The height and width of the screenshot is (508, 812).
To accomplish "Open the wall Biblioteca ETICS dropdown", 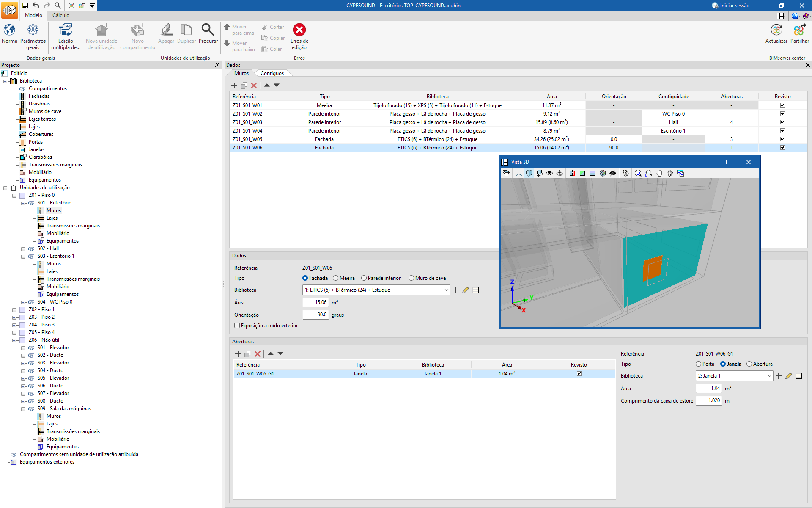I will [446, 290].
